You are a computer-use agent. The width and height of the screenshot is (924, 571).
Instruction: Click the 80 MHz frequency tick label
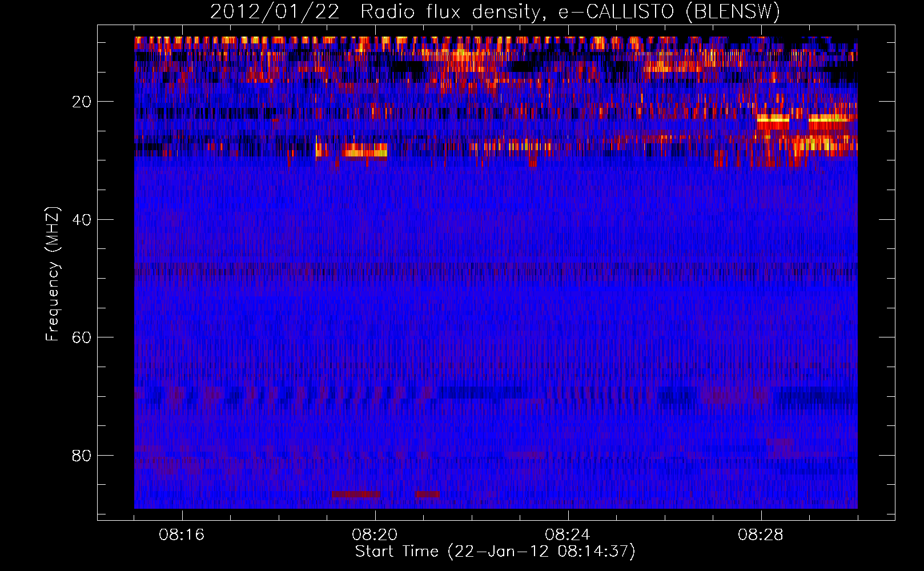coord(82,456)
